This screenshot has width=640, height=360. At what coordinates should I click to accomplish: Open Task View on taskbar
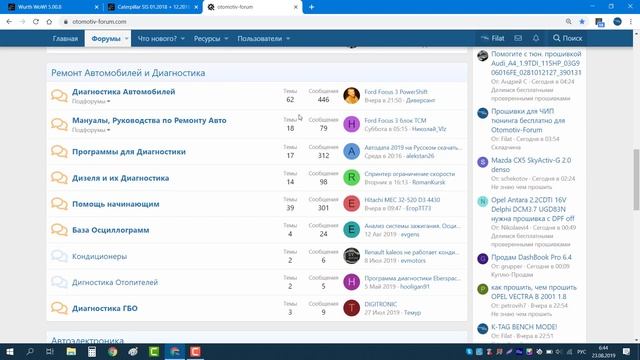pos(50,351)
